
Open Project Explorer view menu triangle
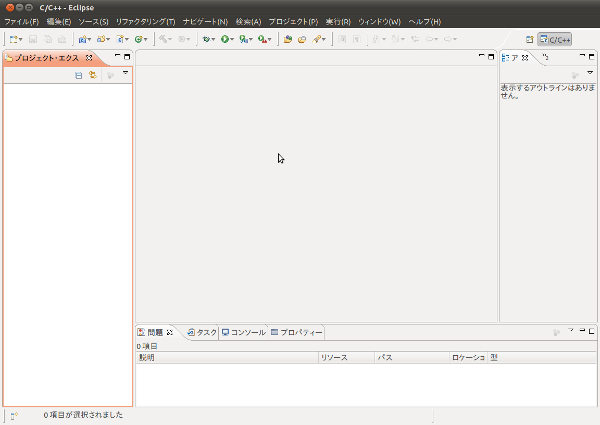125,73
